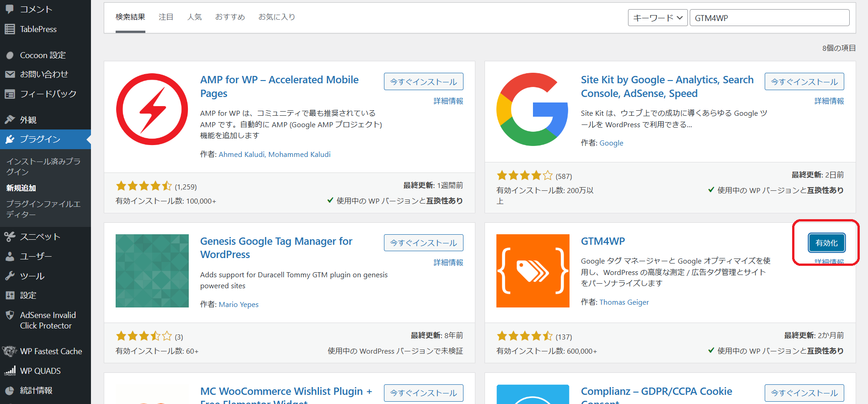Open the Cocoon 設定 menu label

[x=43, y=55]
